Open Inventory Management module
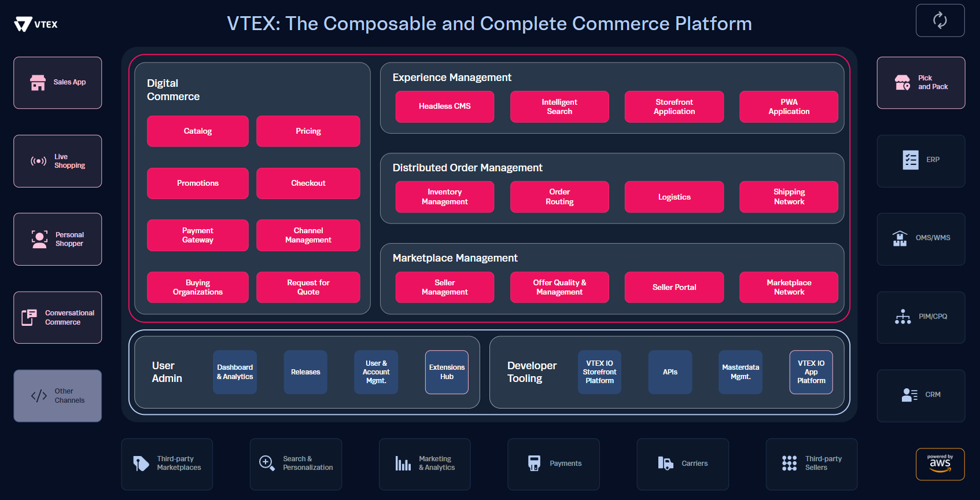The width and height of the screenshot is (980, 500). point(445,197)
